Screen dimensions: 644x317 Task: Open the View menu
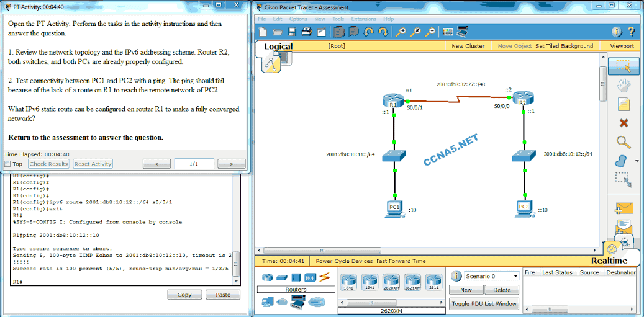tap(320, 19)
